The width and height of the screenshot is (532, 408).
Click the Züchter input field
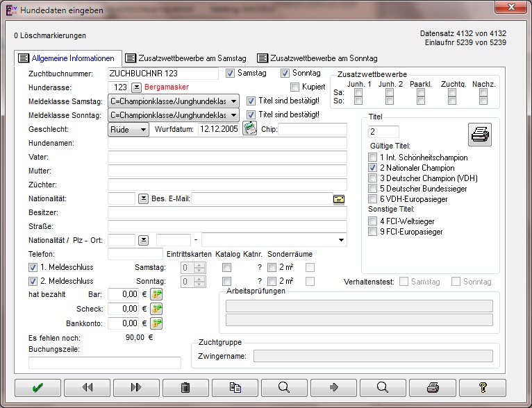coord(227,185)
